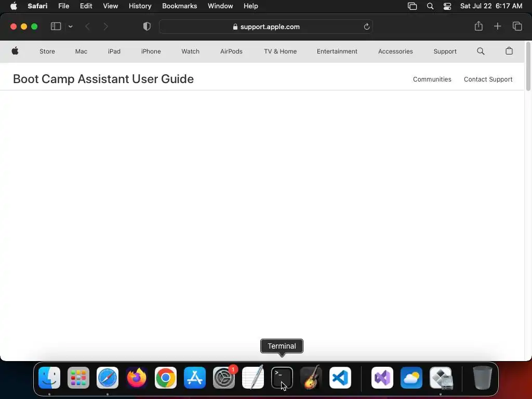Viewport: 532px width, 399px height.
Task: Click the Apple logo in site navigation
Action: pyautogui.click(x=15, y=51)
